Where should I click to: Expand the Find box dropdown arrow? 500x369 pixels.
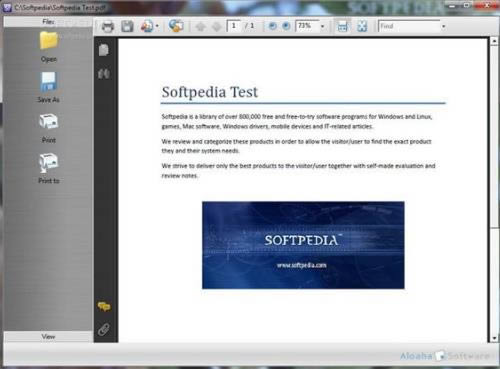[x=443, y=26]
